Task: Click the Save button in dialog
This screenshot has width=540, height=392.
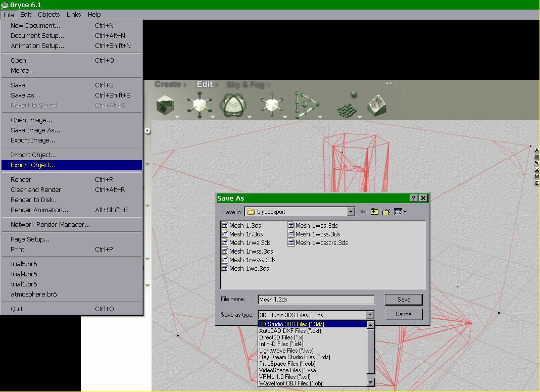Action: pos(404,300)
